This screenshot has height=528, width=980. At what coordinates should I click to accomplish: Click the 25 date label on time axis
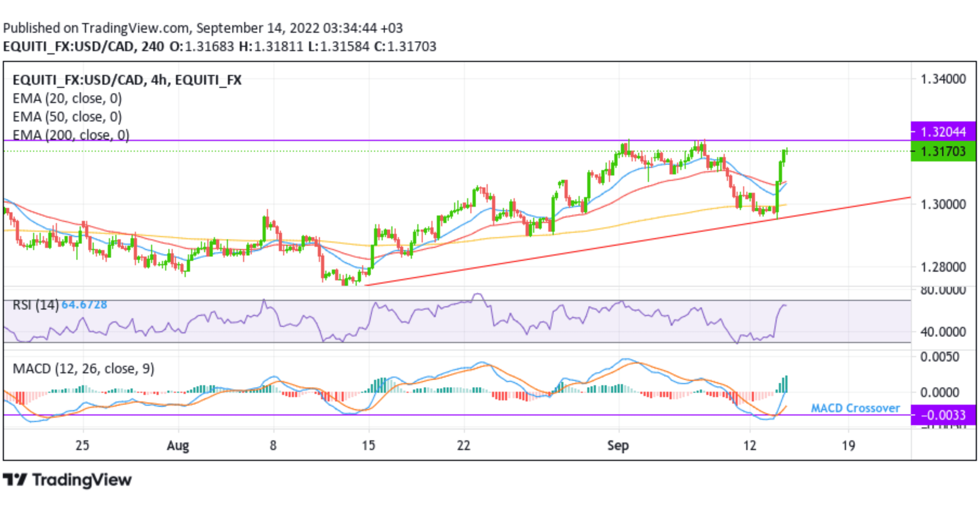[x=83, y=445]
